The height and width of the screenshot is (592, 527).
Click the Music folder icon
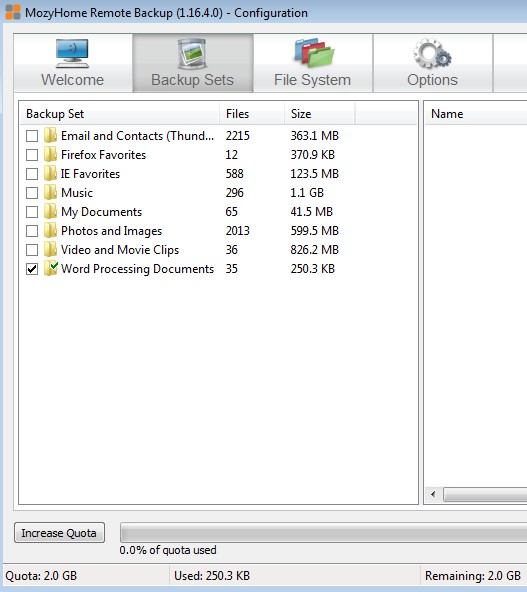coord(50,193)
